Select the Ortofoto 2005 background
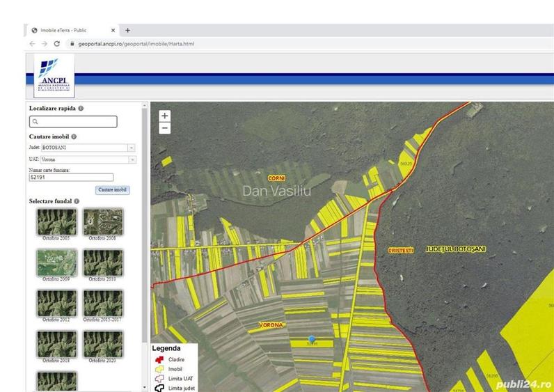554x392 pixels. coord(56,221)
